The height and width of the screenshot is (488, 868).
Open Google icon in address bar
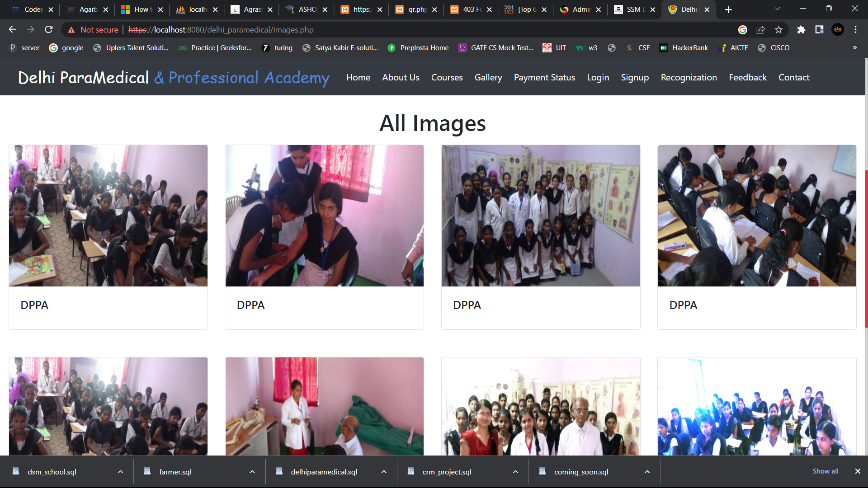tap(742, 29)
